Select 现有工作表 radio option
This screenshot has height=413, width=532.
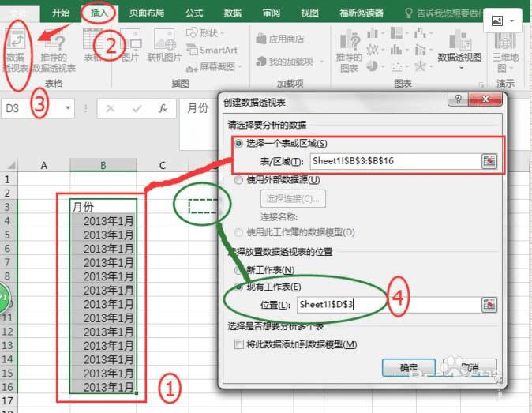239,287
